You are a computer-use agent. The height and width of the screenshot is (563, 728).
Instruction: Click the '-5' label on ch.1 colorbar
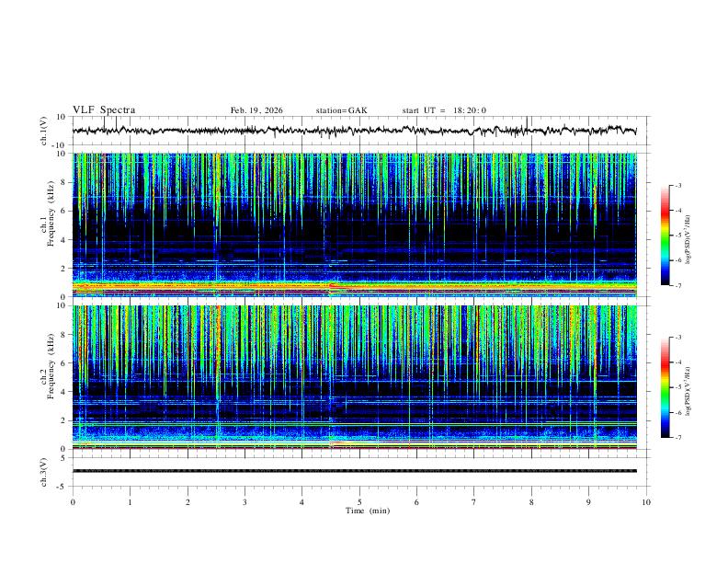[x=678, y=236]
